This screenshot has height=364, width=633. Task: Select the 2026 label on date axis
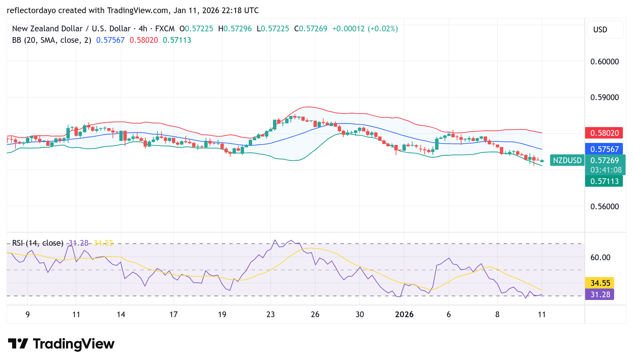pos(404,314)
